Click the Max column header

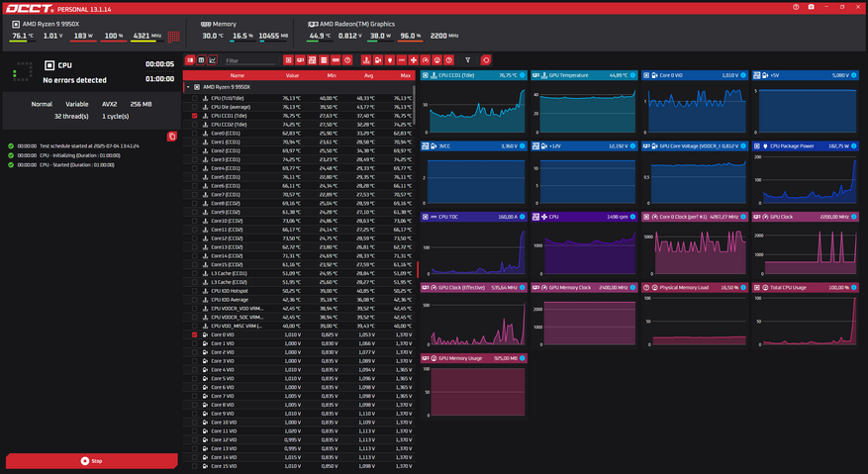tap(405, 75)
